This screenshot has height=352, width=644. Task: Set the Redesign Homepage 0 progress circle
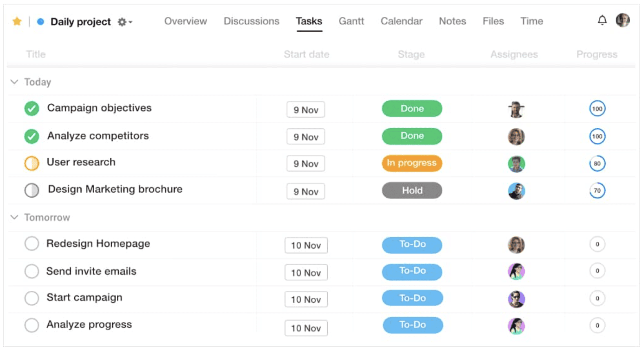coord(597,244)
